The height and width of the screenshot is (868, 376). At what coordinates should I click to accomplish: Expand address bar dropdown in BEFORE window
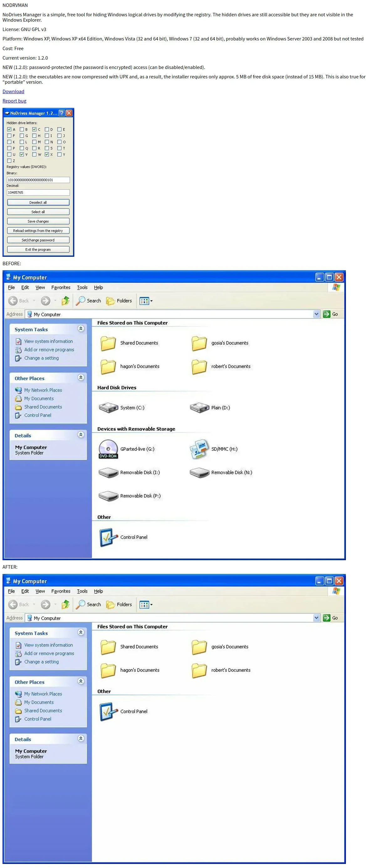point(316,314)
